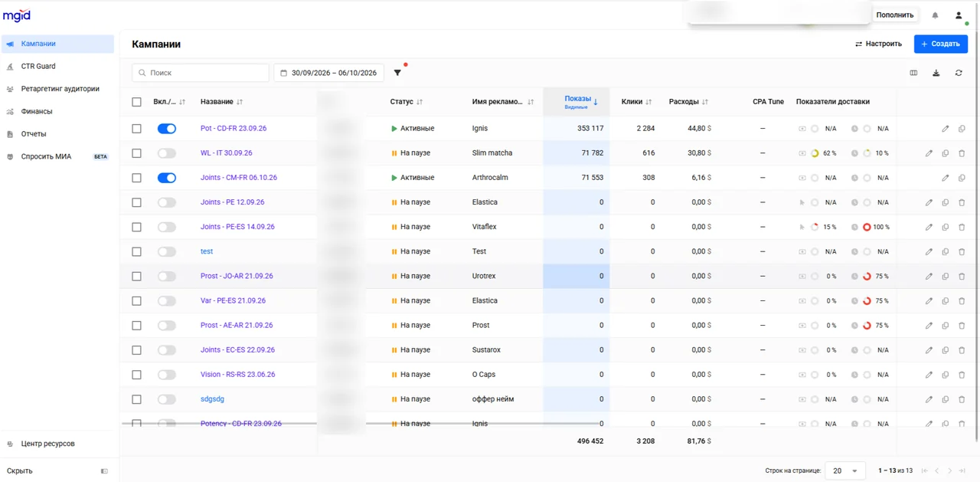Delete the Joints - PE-ES 14.09.26 campaign

(x=962, y=227)
